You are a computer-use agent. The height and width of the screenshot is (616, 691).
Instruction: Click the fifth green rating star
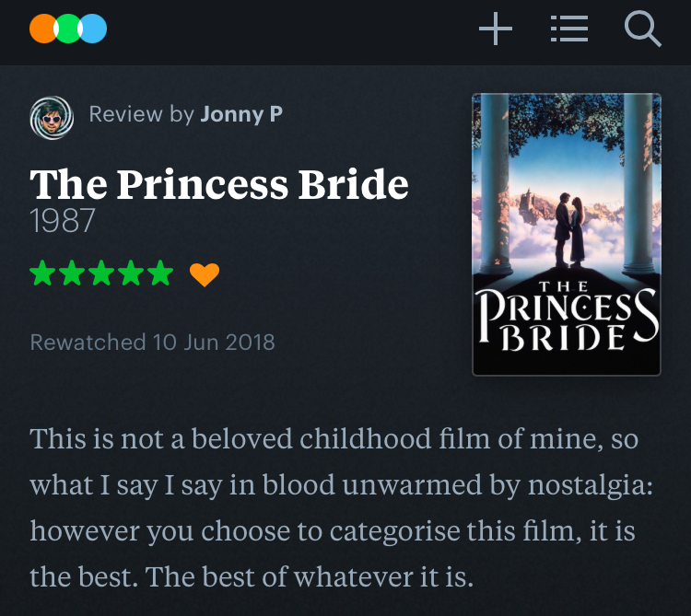tap(160, 273)
